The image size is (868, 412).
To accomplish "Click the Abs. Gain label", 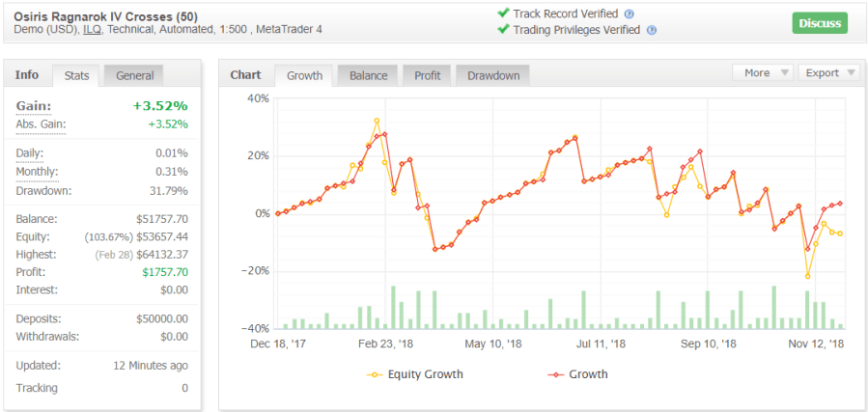I will 40,124.
